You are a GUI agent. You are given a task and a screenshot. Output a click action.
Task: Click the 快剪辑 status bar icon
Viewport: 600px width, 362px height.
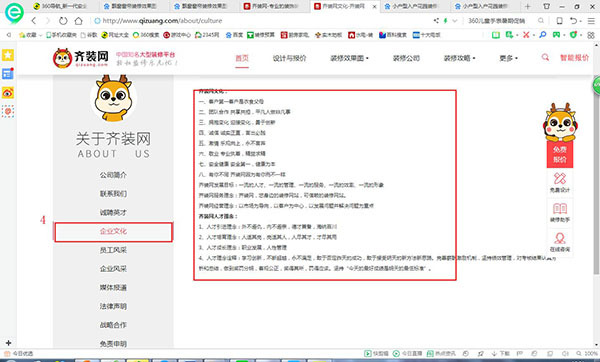pyautogui.click(x=376, y=354)
